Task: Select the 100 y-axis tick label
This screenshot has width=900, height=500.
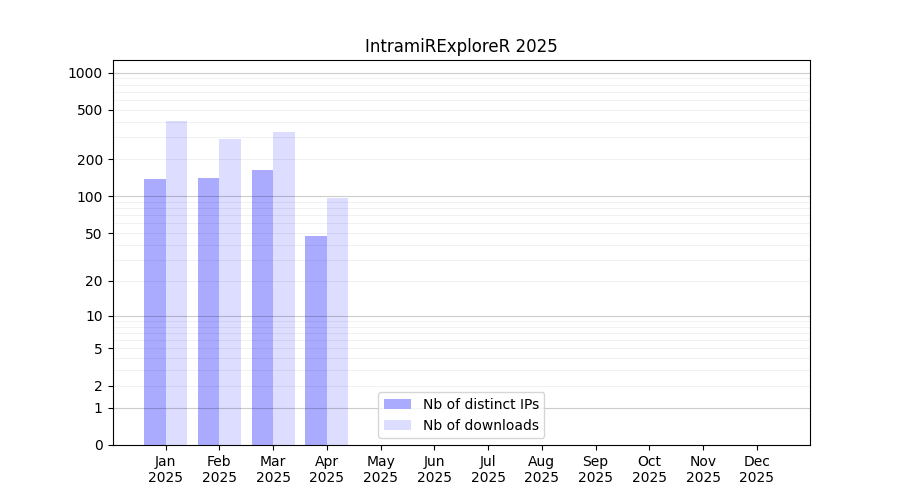Action: coord(90,197)
